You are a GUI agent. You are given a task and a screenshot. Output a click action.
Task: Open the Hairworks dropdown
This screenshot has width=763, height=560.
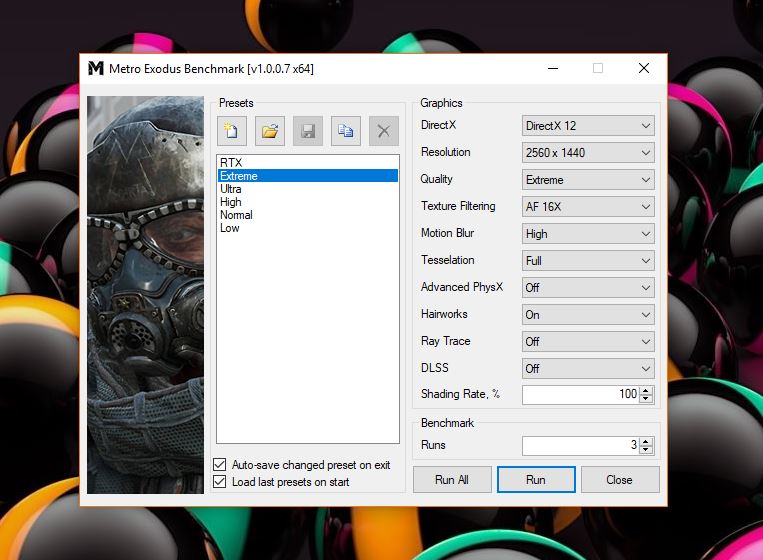click(588, 315)
